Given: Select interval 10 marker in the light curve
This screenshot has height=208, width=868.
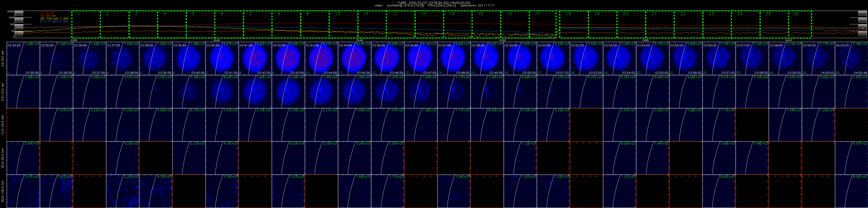Looking at the screenshot, I should coord(338,14).
